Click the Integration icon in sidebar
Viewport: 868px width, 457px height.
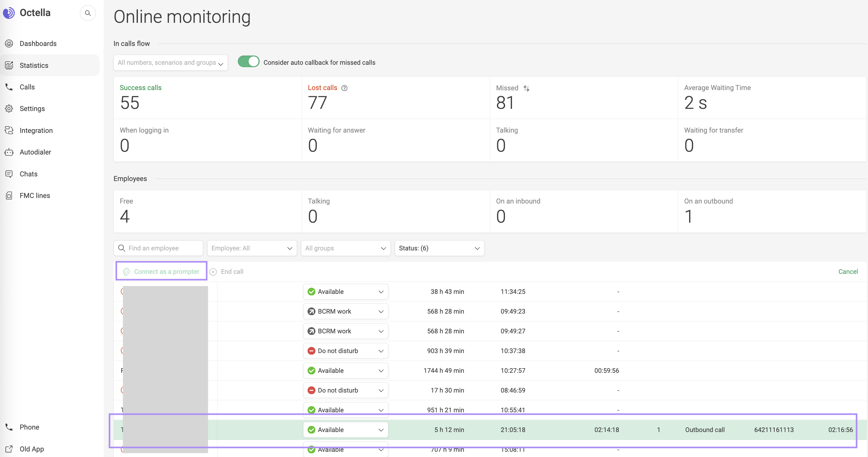[9, 130]
